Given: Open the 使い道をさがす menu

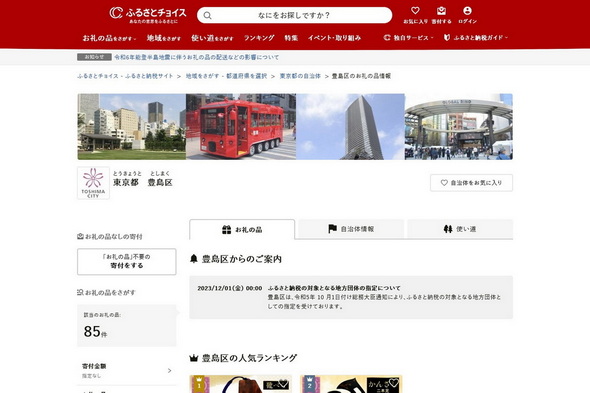Looking at the screenshot, I should (212, 38).
